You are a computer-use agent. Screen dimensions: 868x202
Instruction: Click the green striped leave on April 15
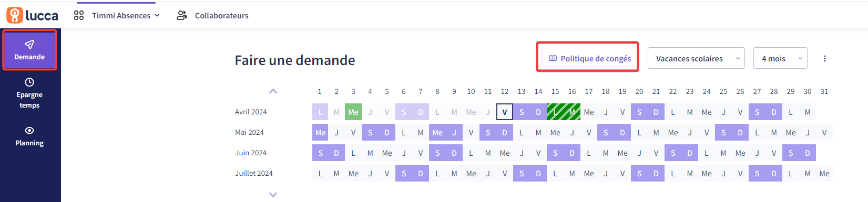pos(555,112)
